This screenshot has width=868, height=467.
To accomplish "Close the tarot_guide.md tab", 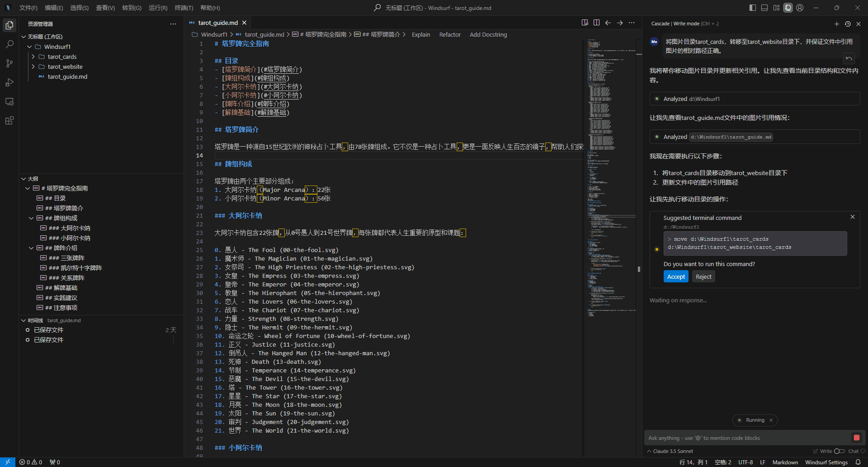I will coord(245,23).
